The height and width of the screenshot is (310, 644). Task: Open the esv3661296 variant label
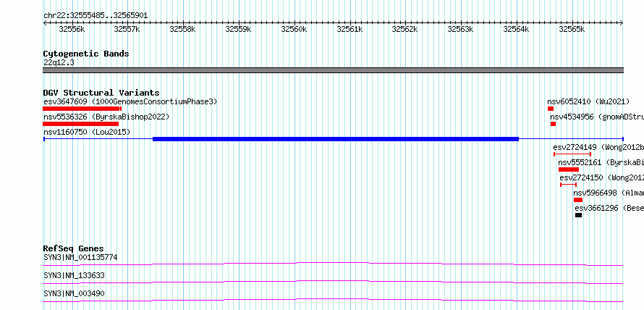point(609,208)
